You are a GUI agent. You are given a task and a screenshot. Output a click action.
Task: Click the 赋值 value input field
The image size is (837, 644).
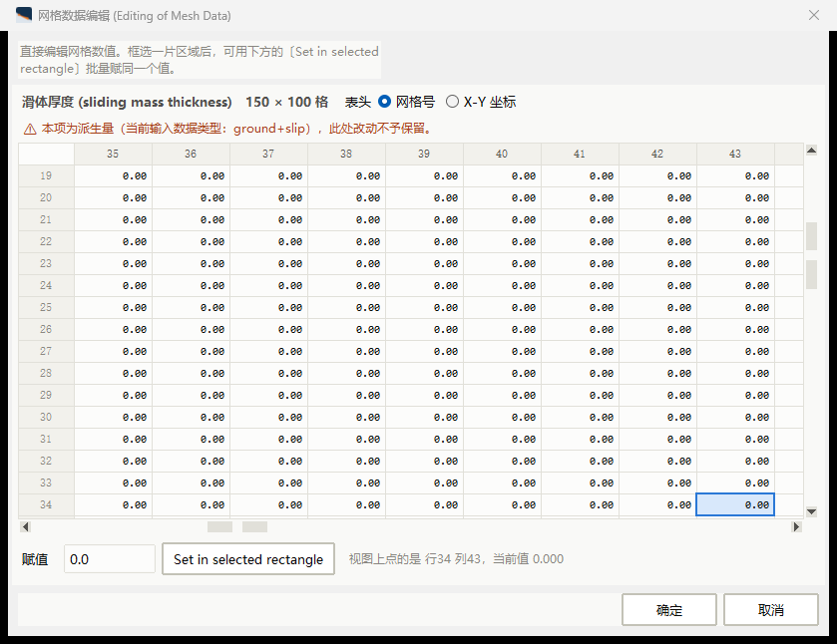pos(110,558)
